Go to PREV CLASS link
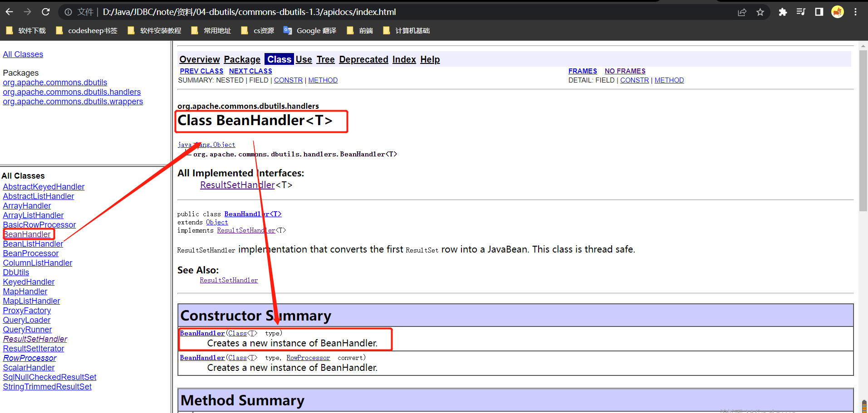This screenshot has height=413, width=868. tap(201, 71)
